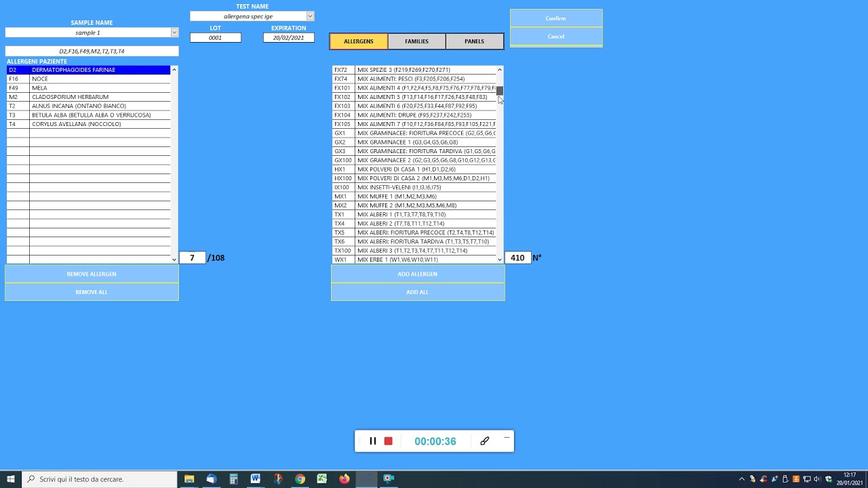Switch to the FAMILIES tab
The width and height of the screenshot is (868, 488).
pyautogui.click(x=416, y=41)
